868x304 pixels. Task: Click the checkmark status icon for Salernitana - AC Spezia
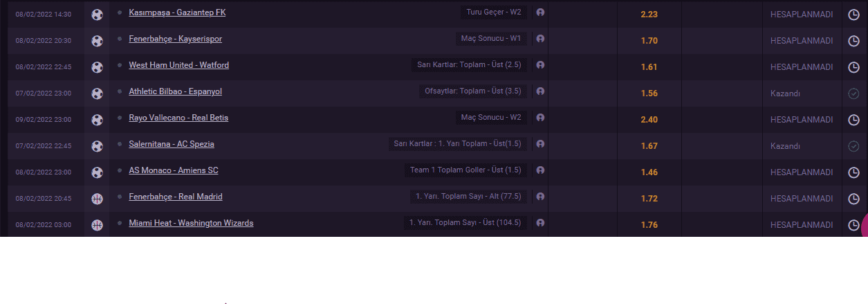pyautogui.click(x=853, y=146)
